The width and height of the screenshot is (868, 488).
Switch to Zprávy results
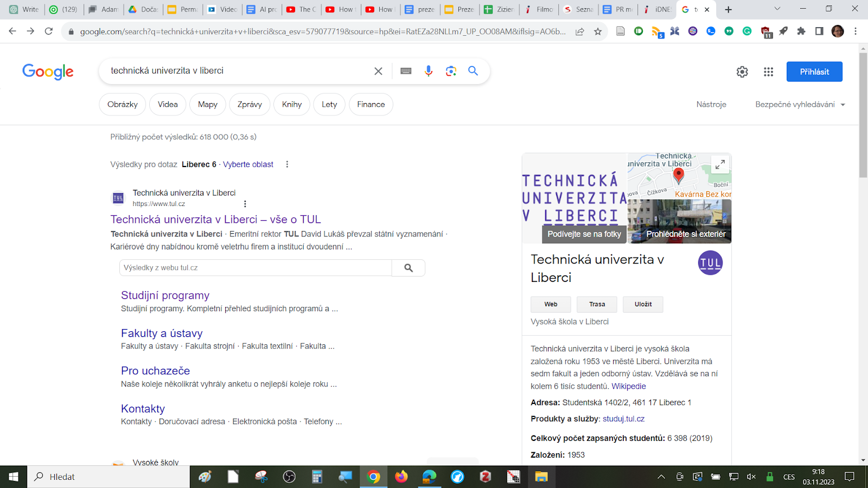point(250,105)
